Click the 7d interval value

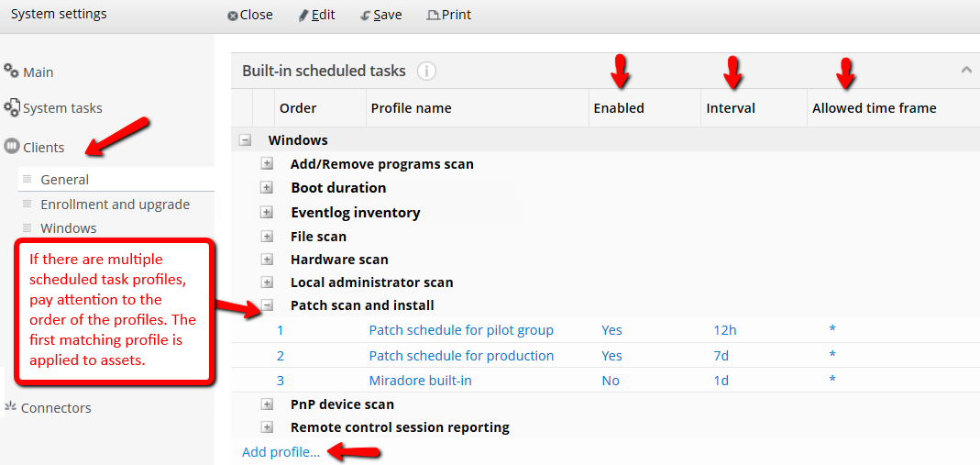coord(721,356)
